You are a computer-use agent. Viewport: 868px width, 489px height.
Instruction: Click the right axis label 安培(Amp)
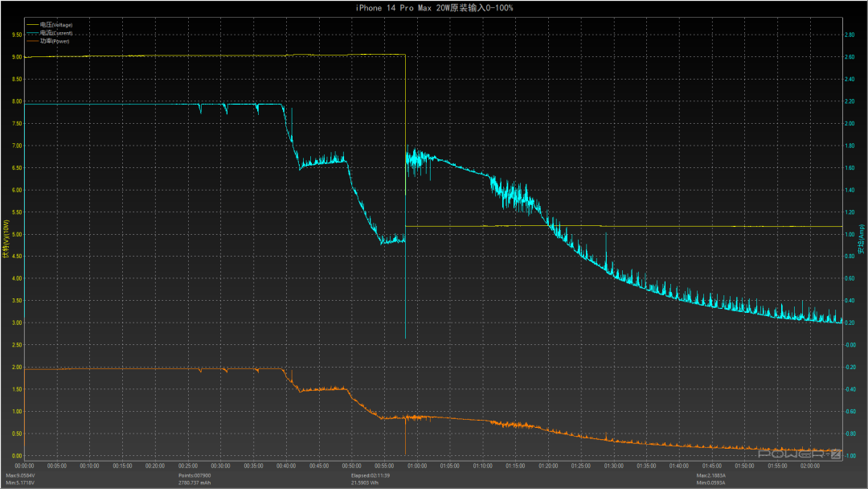tap(862, 239)
